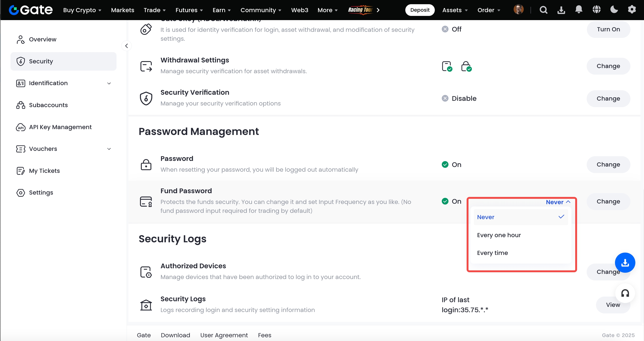
Task: Choose the "Every time" frequency option
Action: point(492,253)
